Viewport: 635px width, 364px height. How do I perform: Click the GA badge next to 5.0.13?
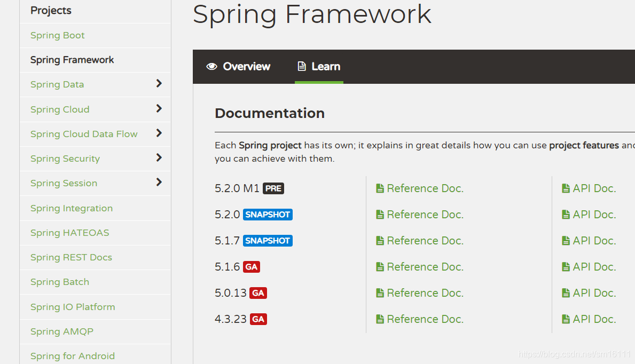(258, 292)
